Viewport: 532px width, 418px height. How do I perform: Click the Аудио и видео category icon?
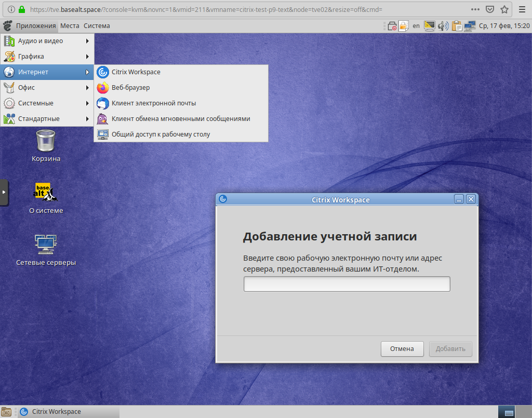[9, 41]
